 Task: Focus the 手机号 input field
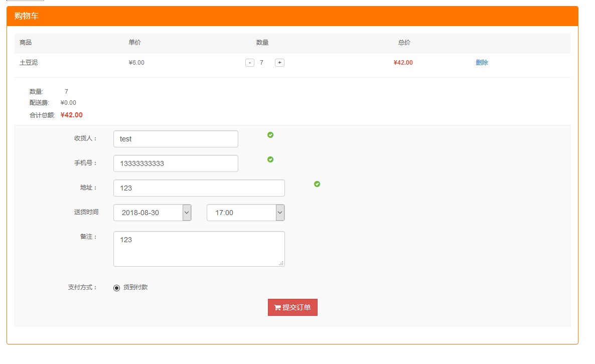click(176, 163)
